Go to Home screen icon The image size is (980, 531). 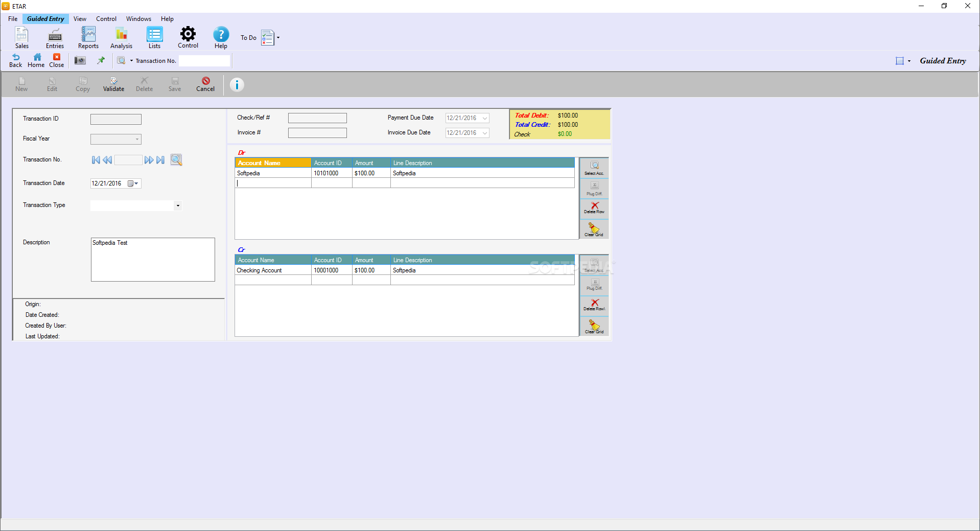(37, 57)
